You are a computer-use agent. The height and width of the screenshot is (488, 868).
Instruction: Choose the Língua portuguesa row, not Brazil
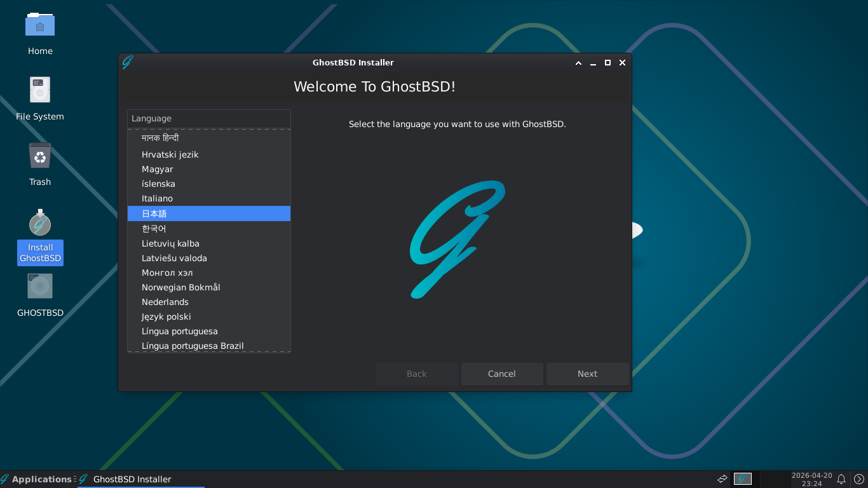(209, 331)
